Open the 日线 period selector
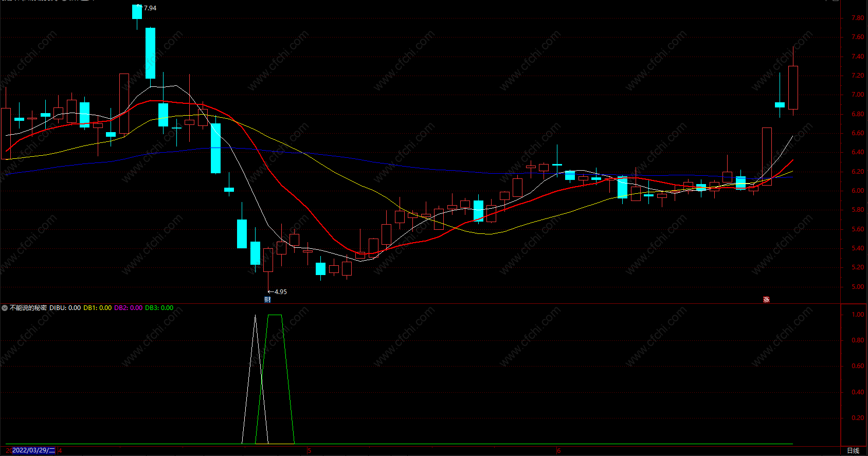Viewport: 868px width, 456px height. (853, 450)
